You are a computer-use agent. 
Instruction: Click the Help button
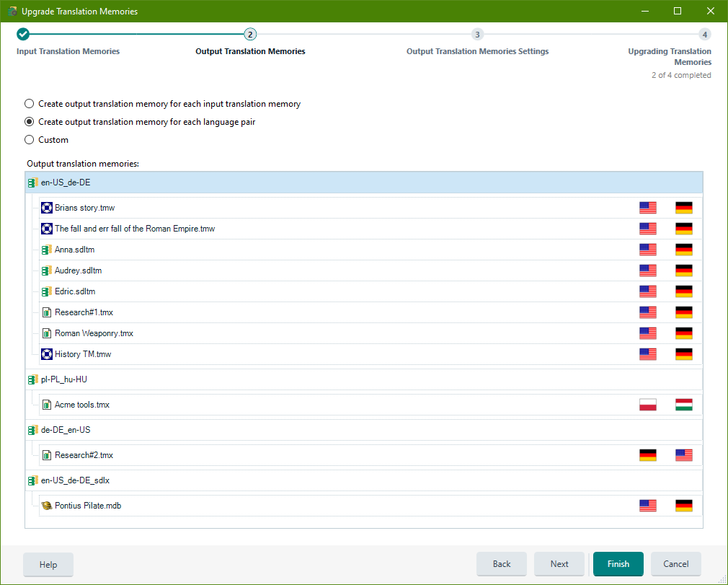(x=48, y=564)
